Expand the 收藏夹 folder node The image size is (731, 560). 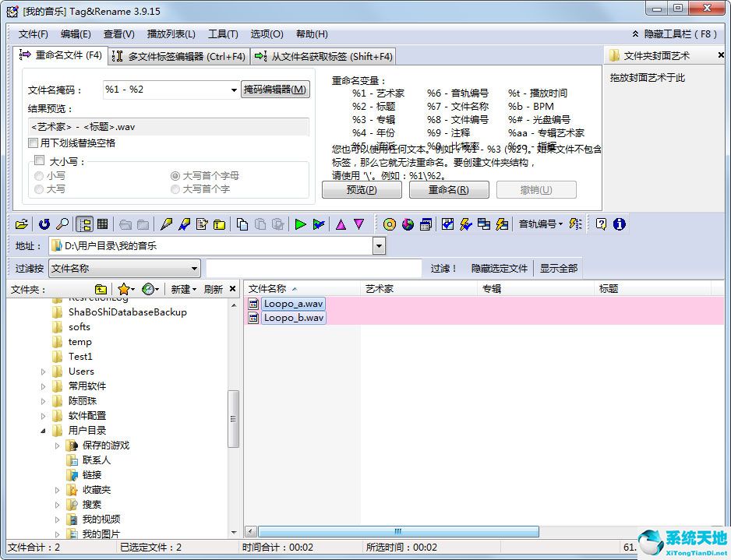(57, 490)
